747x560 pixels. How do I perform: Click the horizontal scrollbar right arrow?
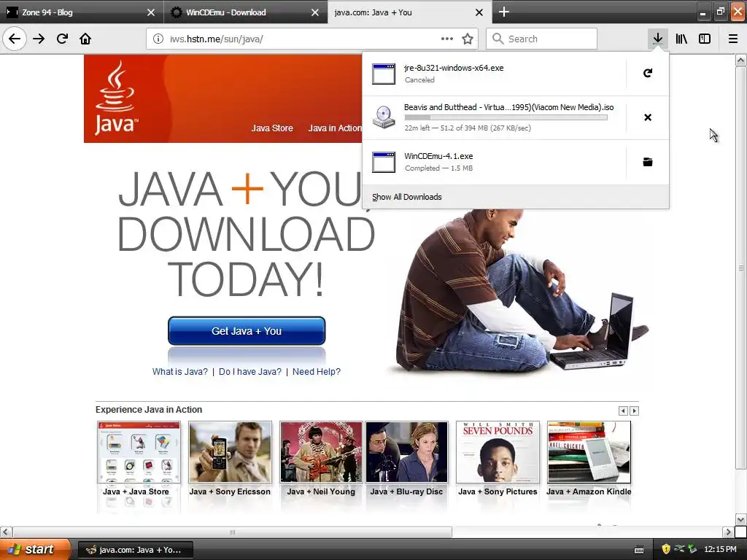(727, 532)
